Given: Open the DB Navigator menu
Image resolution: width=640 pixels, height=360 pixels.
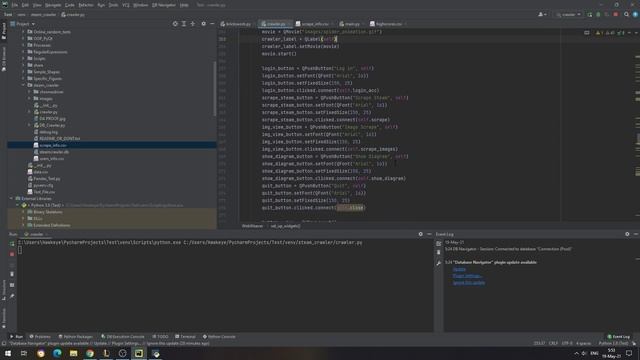Looking at the screenshot, I should point(164,5).
